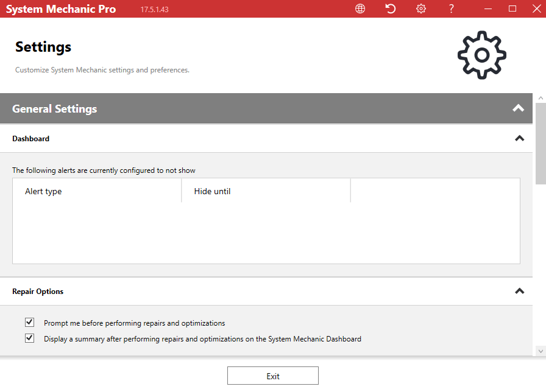The width and height of the screenshot is (546, 392).
Task: Click inside the empty hidden alerts list
Action: (266, 233)
